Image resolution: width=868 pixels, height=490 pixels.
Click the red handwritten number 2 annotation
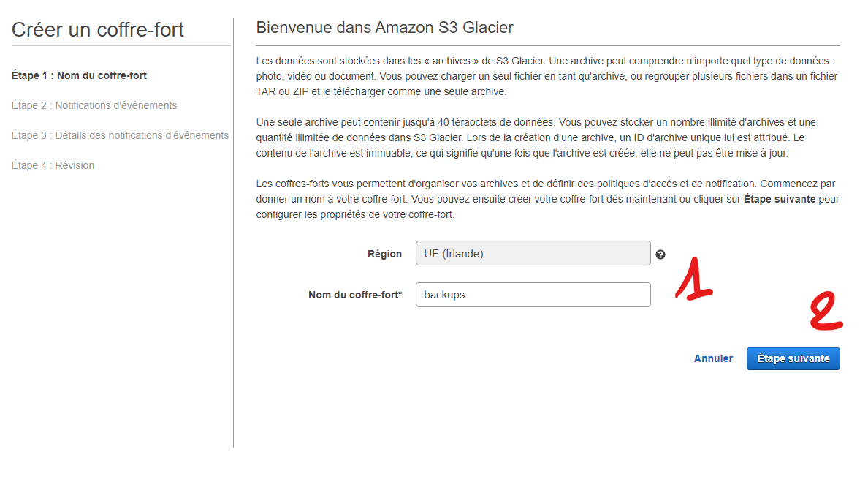click(x=826, y=310)
